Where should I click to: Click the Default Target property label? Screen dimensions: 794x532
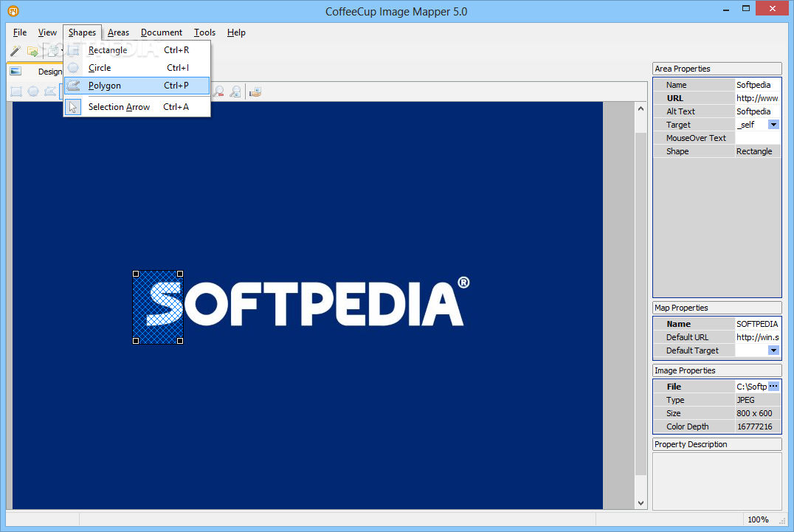[692, 350]
